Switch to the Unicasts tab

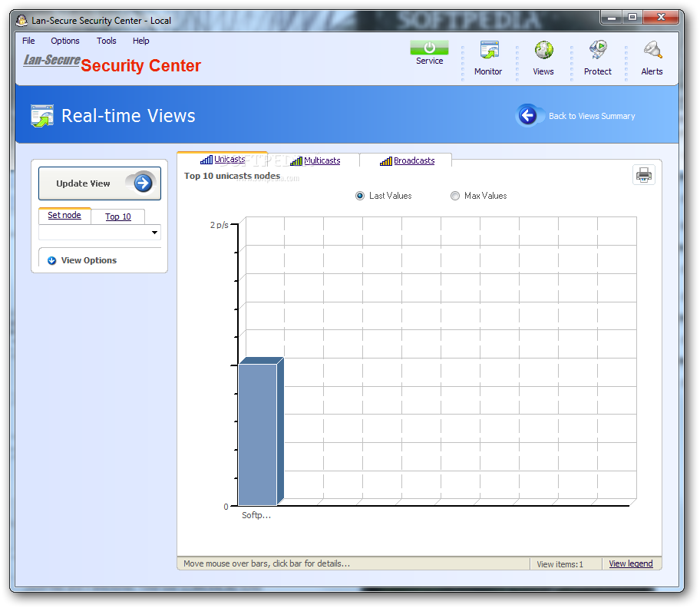point(223,160)
